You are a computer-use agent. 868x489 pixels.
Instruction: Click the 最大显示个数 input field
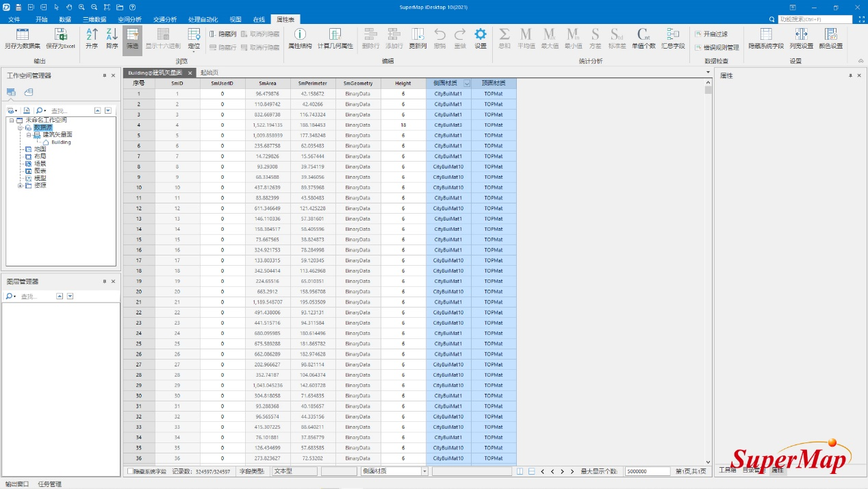pos(647,471)
